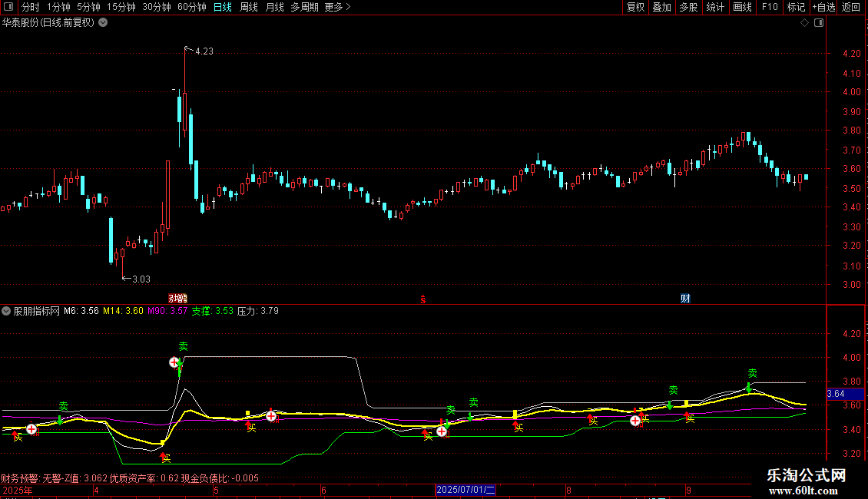Image resolution: width=868 pixels, height=499 pixels.
Task: Click the 统计 statistics button
Action: click(715, 7)
